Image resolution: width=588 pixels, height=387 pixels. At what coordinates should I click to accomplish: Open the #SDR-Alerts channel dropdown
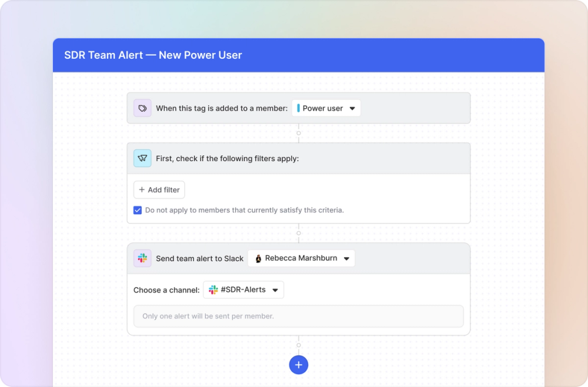point(243,290)
